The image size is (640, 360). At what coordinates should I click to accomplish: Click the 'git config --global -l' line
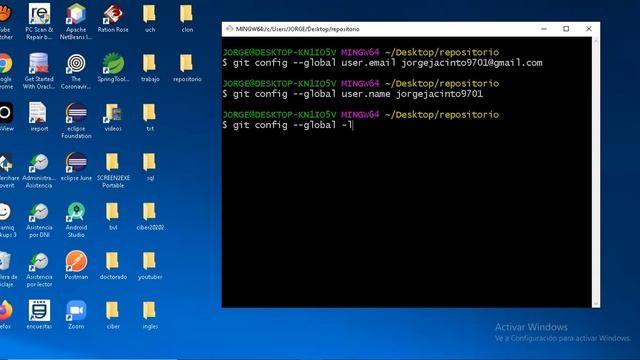point(287,125)
